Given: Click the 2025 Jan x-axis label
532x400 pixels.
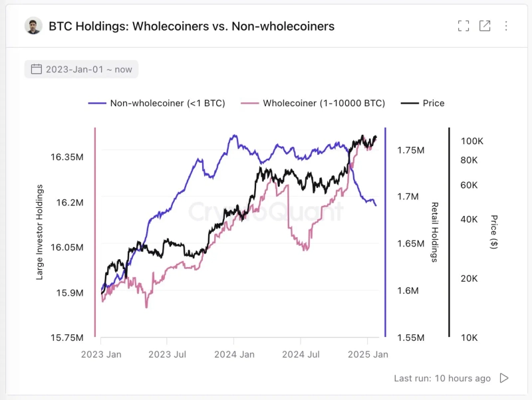Looking at the screenshot, I should [x=368, y=355].
